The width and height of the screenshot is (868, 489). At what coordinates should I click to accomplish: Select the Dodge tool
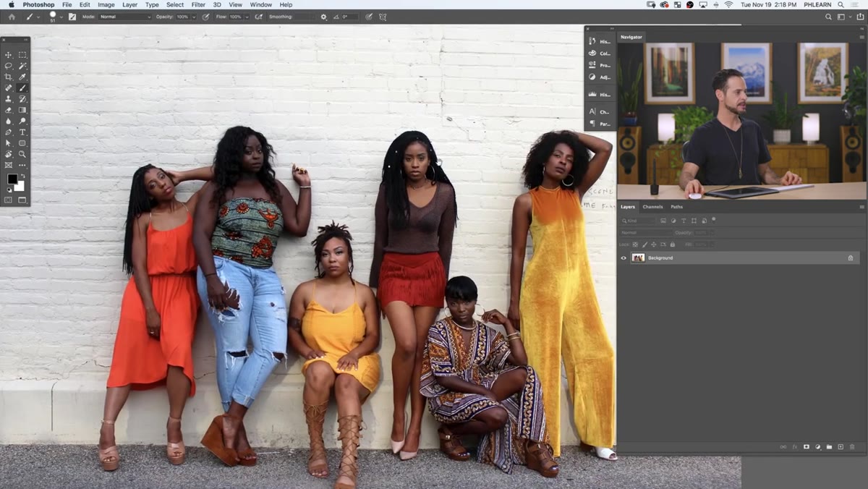point(22,121)
